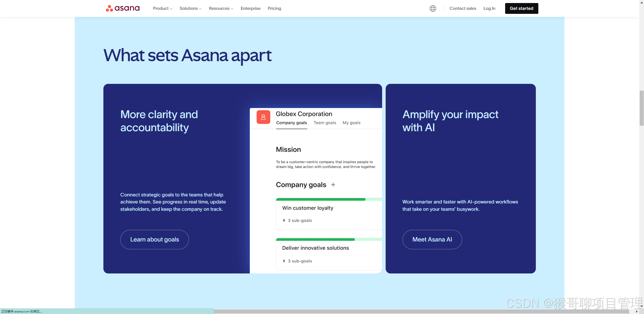Switch to the My goals tab

click(351, 123)
